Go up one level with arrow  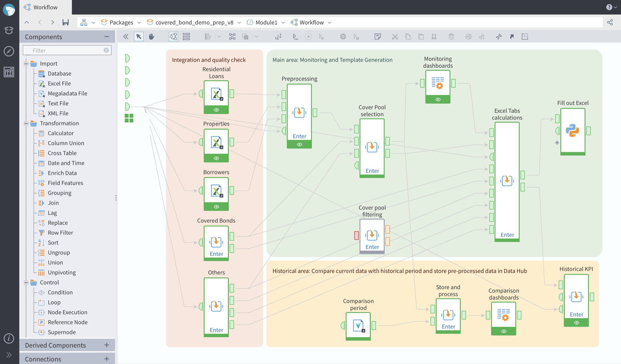coord(27,22)
